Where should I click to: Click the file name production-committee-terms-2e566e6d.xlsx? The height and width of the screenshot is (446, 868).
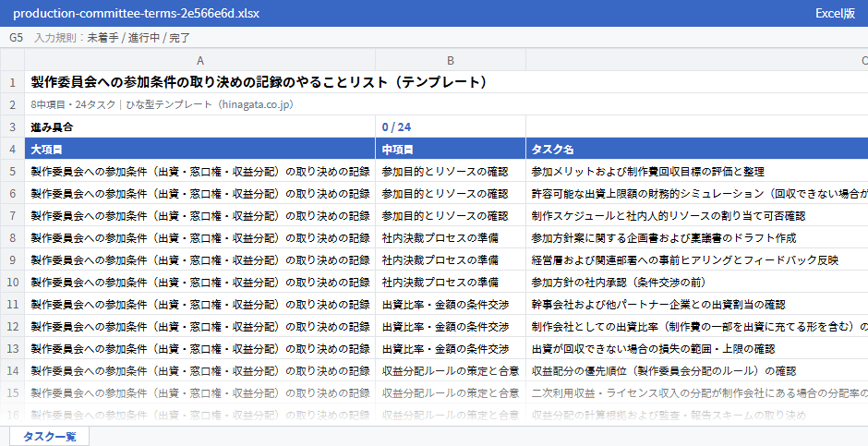coord(136,13)
